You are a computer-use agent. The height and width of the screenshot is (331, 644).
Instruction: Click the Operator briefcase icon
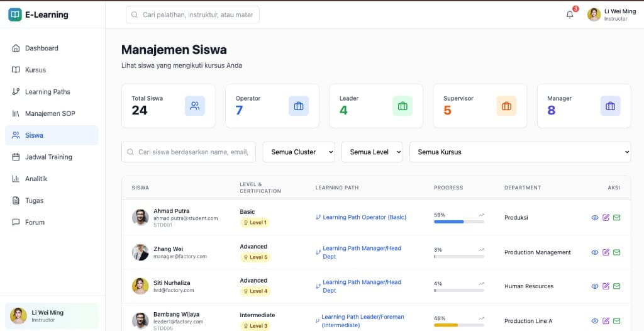tap(299, 106)
